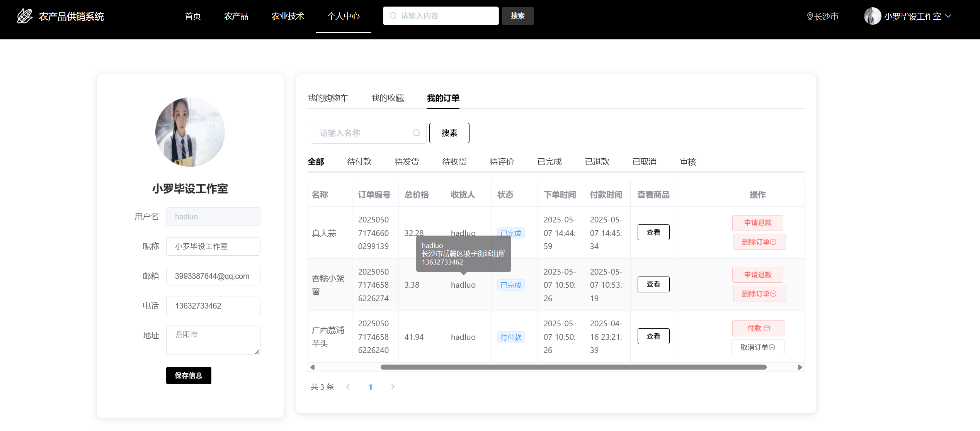The height and width of the screenshot is (431, 980).
Task: Click scrollbar left arrow under orders table
Action: tap(312, 367)
